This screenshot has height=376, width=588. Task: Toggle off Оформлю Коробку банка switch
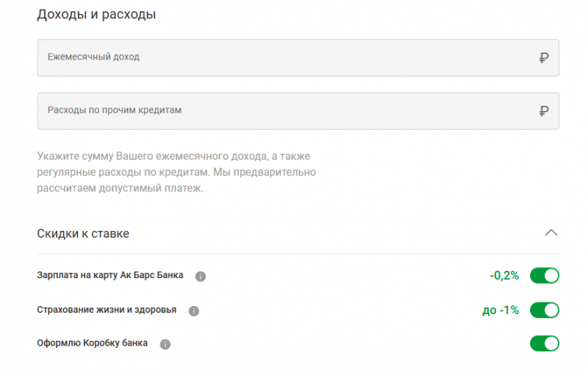pos(544,344)
